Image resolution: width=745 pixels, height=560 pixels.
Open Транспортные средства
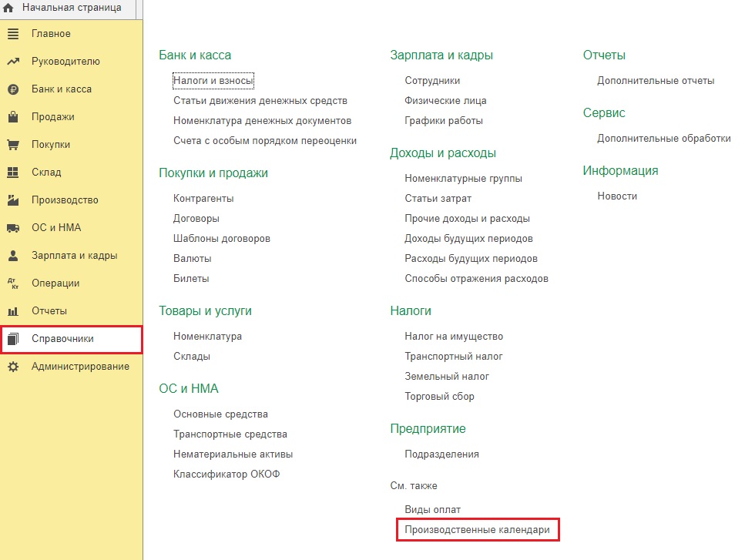point(230,434)
